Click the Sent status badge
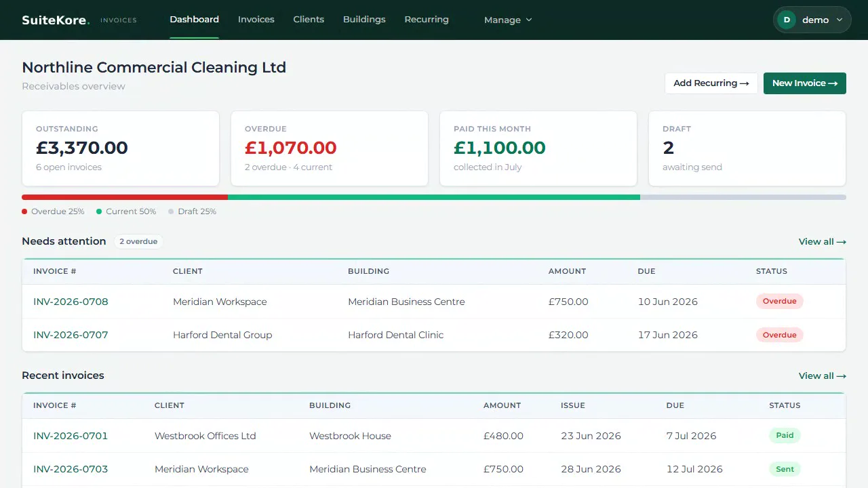This screenshot has height=488, width=868. point(785,469)
